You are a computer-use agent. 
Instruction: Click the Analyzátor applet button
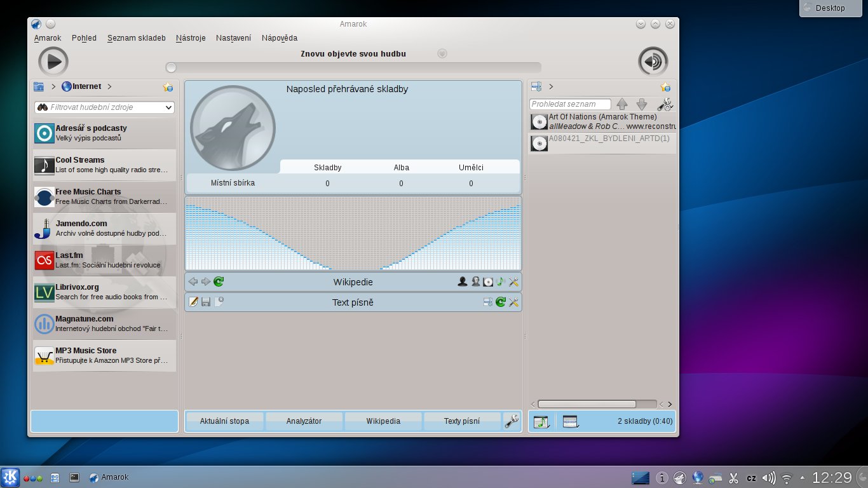click(304, 421)
